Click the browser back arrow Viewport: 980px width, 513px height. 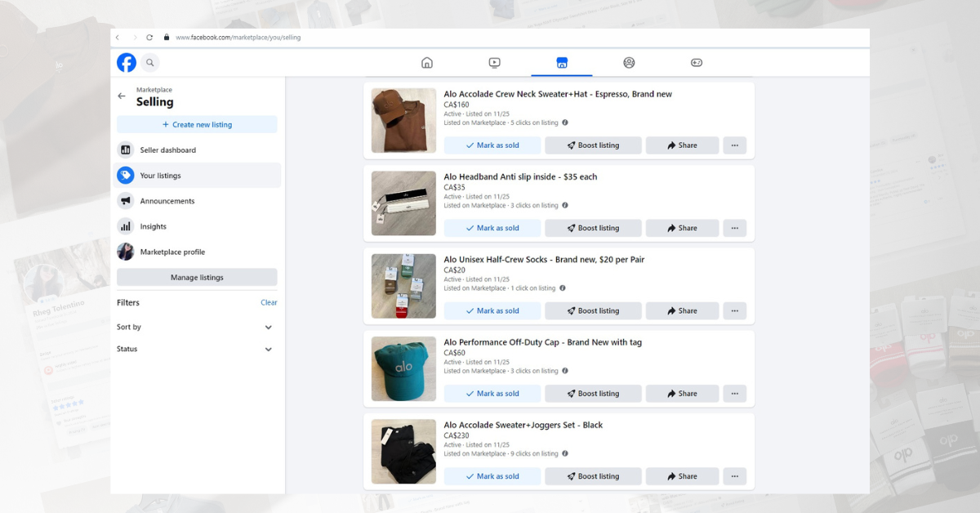118,38
